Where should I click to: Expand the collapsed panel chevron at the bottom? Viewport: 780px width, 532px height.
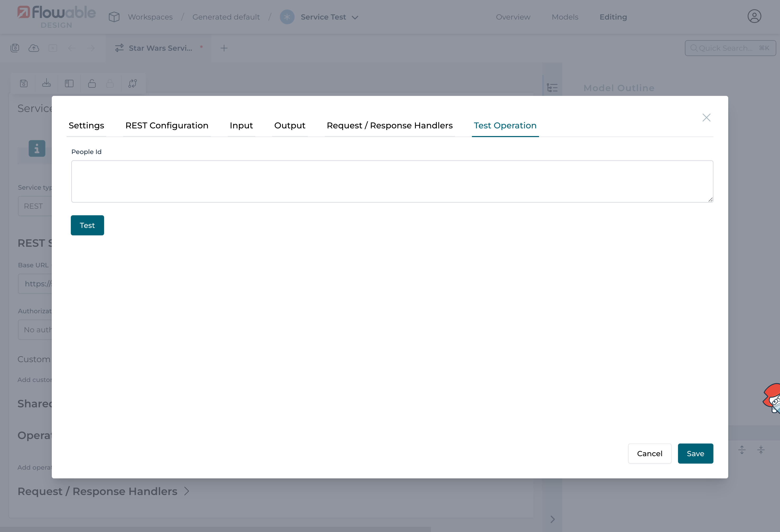552,519
